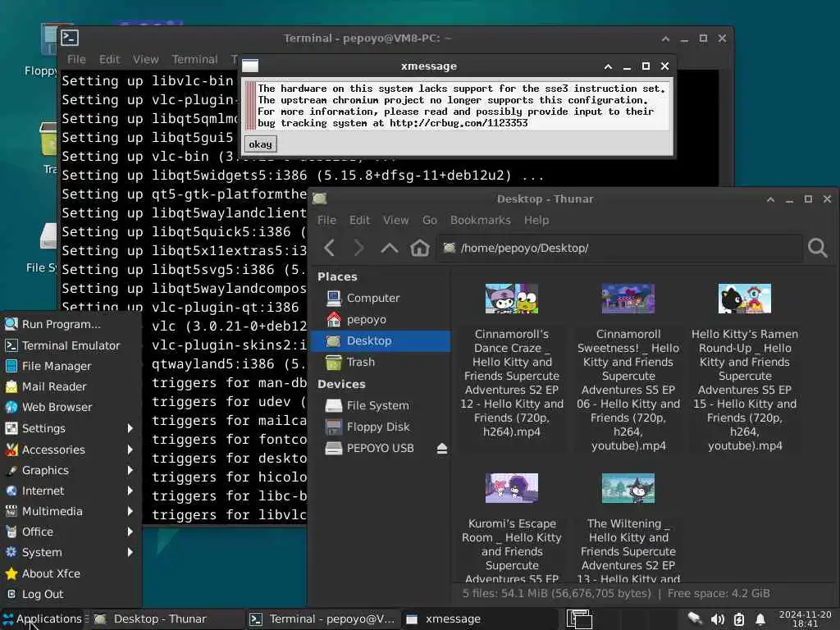The height and width of the screenshot is (630, 840).
Task: Click the power manager tray icon
Action: click(739, 619)
